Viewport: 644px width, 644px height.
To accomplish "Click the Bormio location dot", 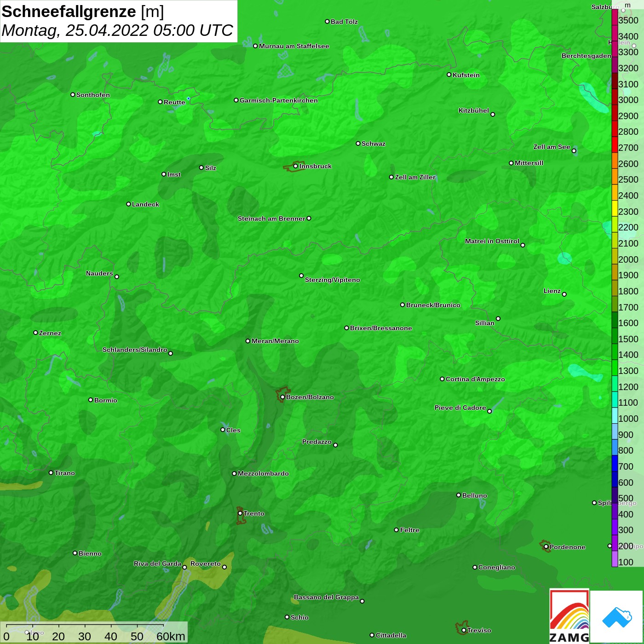I will (91, 400).
